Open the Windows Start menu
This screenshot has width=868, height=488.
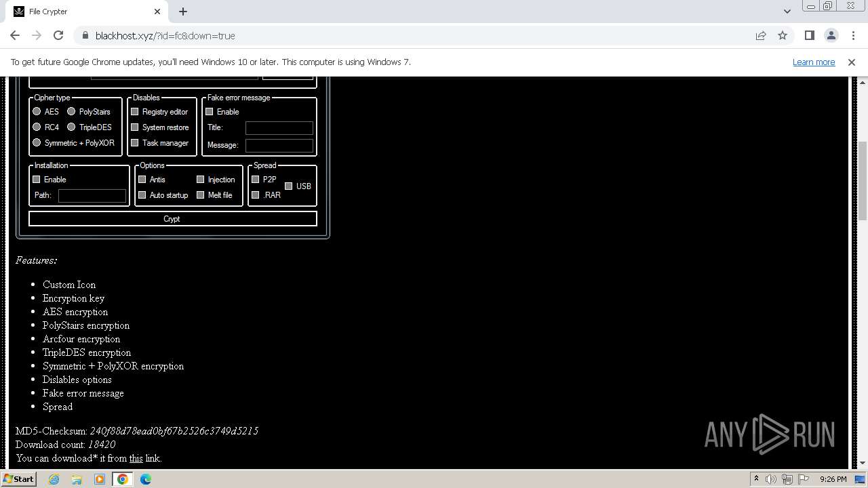click(x=18, y=479)
